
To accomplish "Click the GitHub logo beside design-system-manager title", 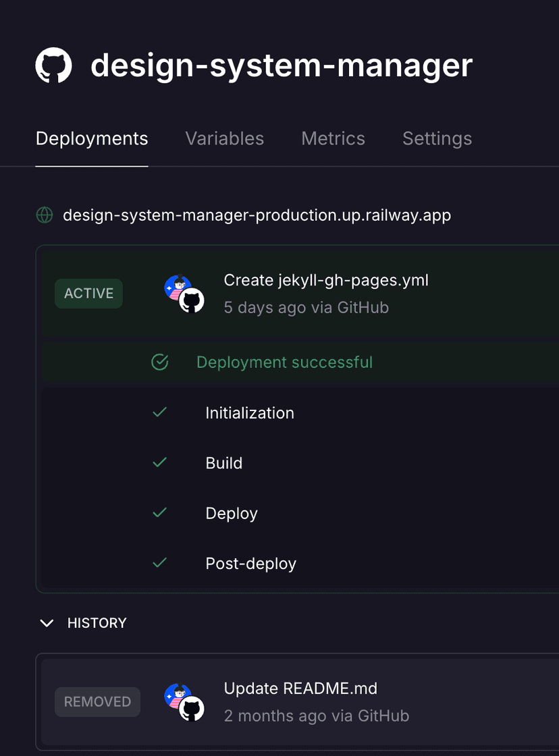I will (x=53, y=65).
